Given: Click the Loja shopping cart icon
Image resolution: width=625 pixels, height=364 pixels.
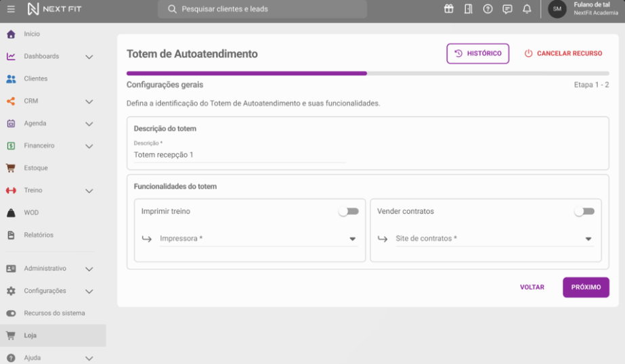Looking at the screenshot, I should (x=11, y=336).
